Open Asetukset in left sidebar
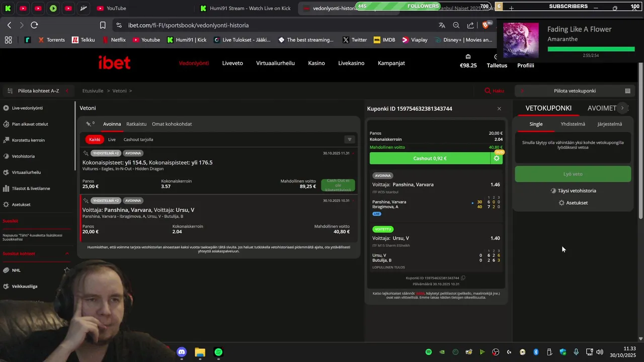The image size is (644, 362). [x=21, y=205]
